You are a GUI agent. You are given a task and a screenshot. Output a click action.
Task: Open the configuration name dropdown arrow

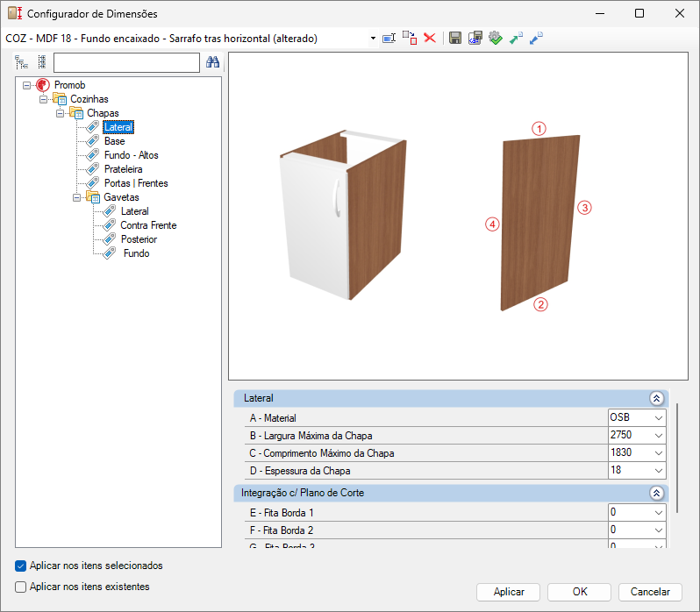(373, 39)
